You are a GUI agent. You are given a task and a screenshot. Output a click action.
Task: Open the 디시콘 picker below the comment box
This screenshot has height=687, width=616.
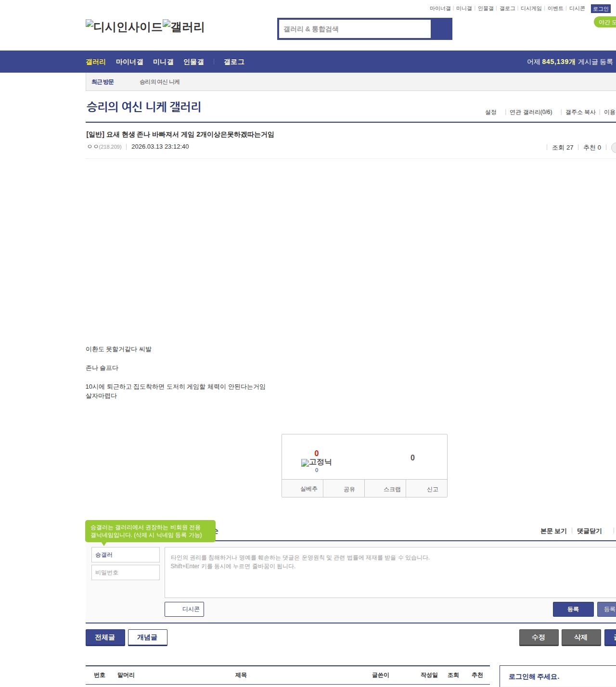coord(184,609)
